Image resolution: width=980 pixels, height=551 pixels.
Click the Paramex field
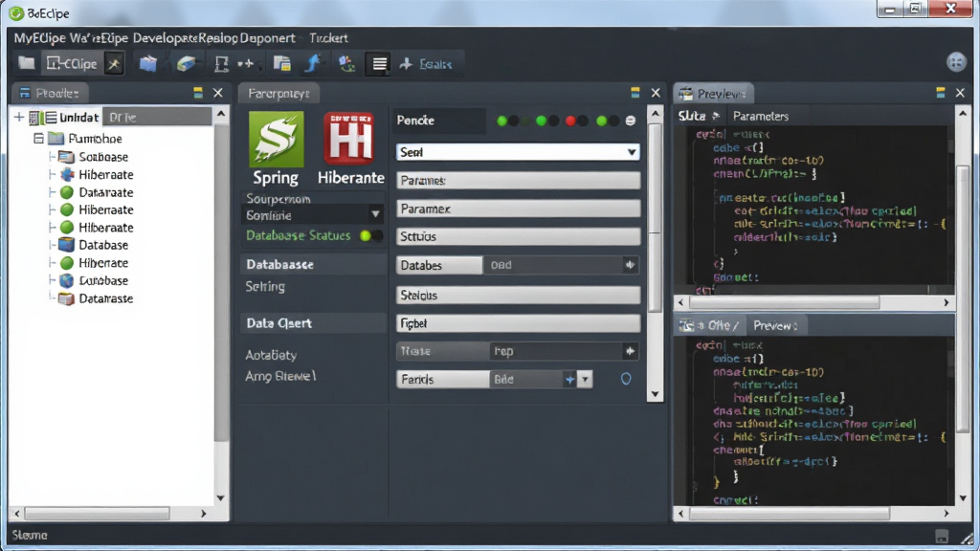tap(518, 209)
